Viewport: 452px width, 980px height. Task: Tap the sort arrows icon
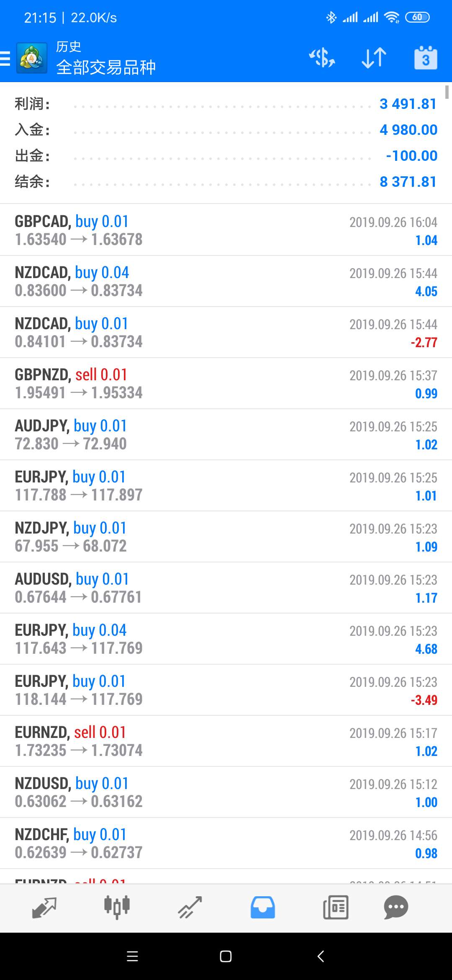tap(374, 58)
